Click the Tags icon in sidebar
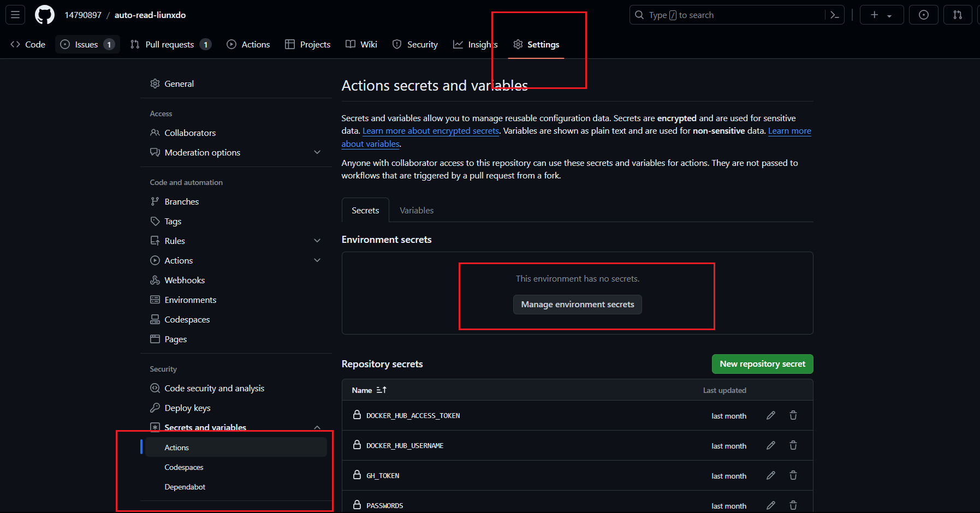 pyautogui.click(x=155, y=221)
